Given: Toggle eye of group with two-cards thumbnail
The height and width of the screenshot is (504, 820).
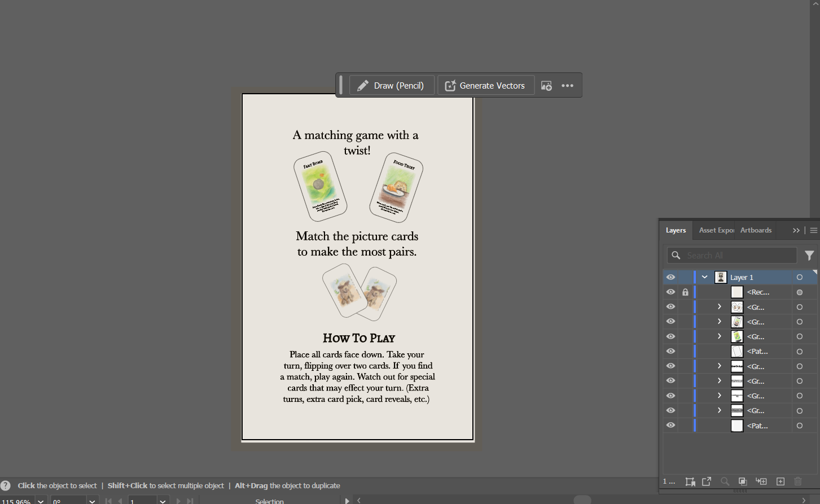Looking at the screenshot, I should [670, 306].
